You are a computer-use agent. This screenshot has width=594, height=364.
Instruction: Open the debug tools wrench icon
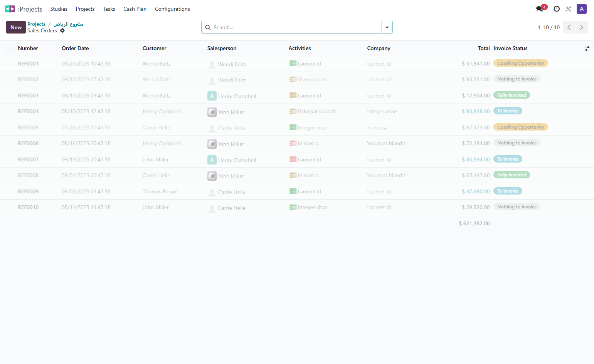[568, 9]
